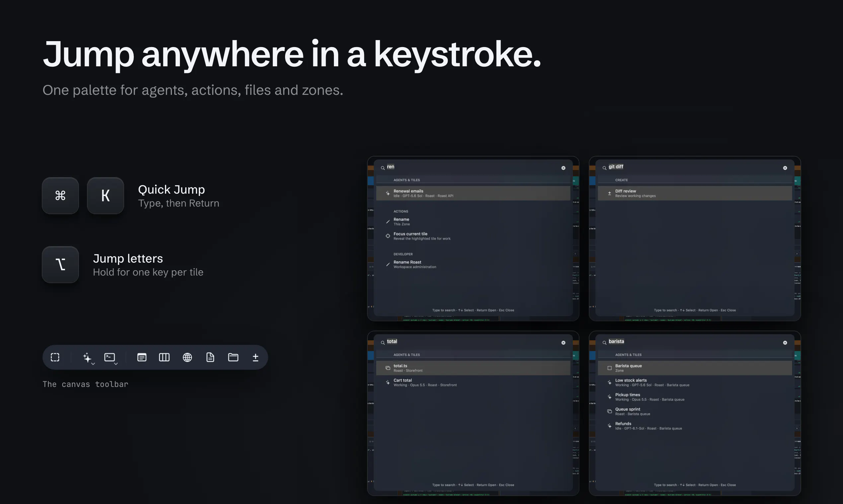Select the 'Diff review' create row
Image resolution: width=843 pixels, height=504 pixels.
click(x=695, y=193)
